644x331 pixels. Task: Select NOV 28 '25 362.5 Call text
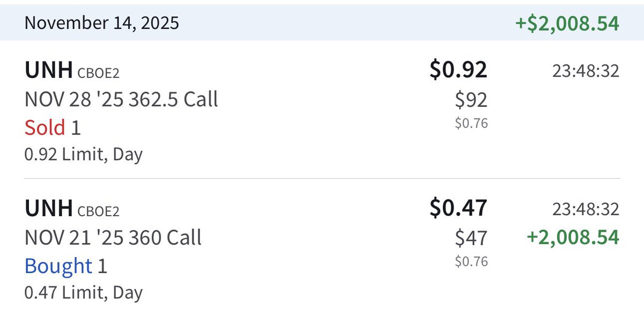coord(121,99)
